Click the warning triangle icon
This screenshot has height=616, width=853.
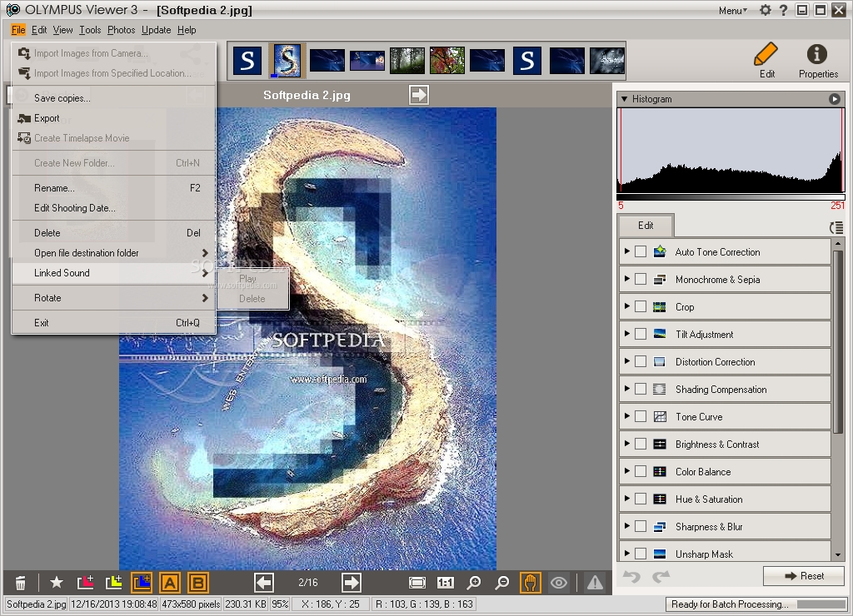[x=595, y=583]
